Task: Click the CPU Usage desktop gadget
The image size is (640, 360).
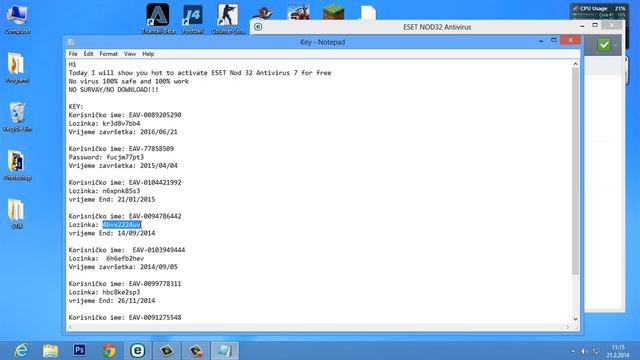Action: pos(598,11)
